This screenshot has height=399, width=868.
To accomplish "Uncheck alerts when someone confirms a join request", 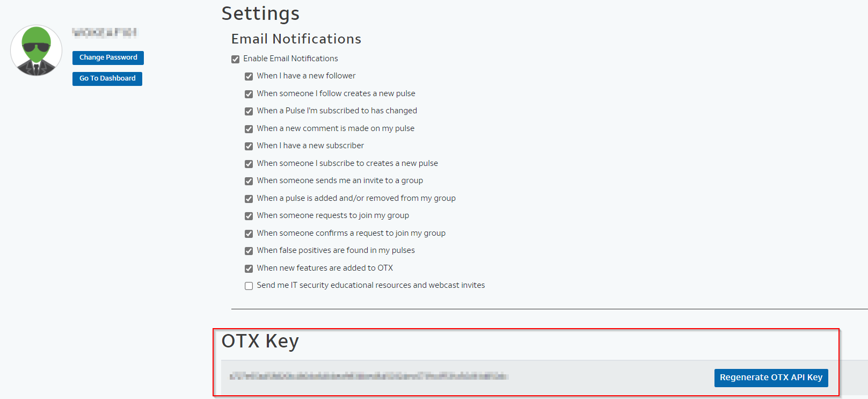I will 249,234.
